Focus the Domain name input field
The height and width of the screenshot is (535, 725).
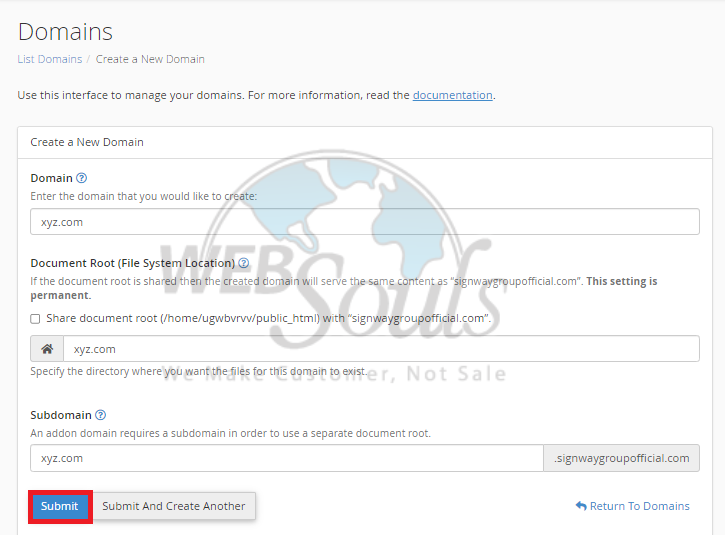coord(364,221)
